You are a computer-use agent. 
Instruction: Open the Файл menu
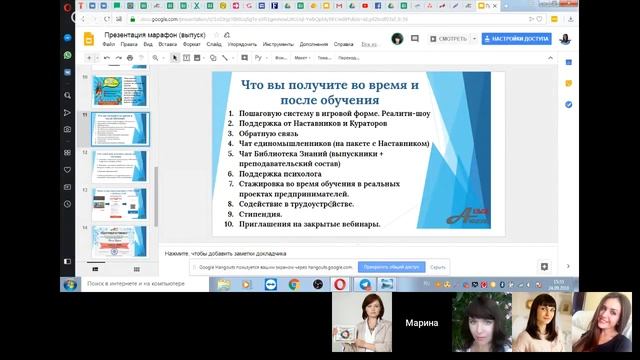point(108,44)
